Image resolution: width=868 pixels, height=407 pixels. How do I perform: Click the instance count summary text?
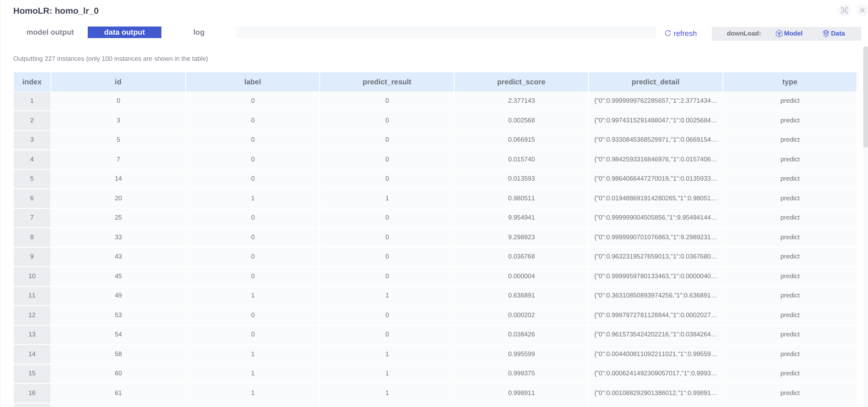coord(110,59)
